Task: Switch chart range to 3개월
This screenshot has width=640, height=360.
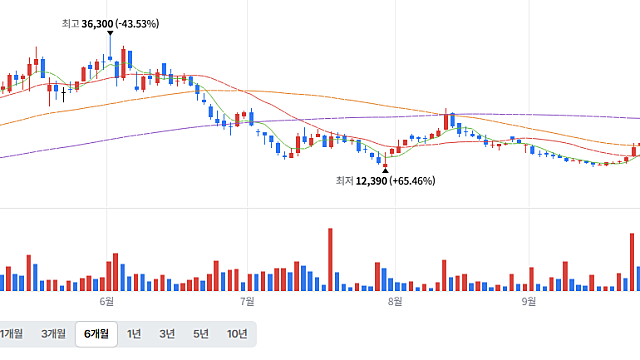Action: (53, 334)
